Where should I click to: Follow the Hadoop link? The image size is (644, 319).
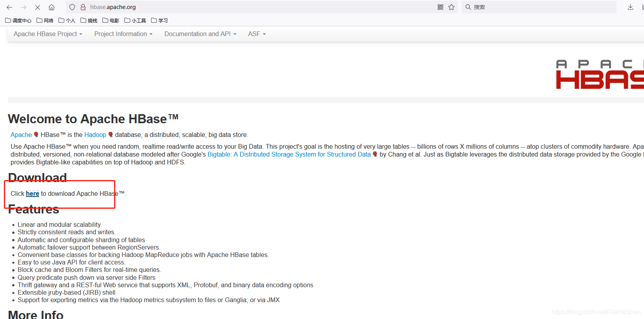pos(95,135)
